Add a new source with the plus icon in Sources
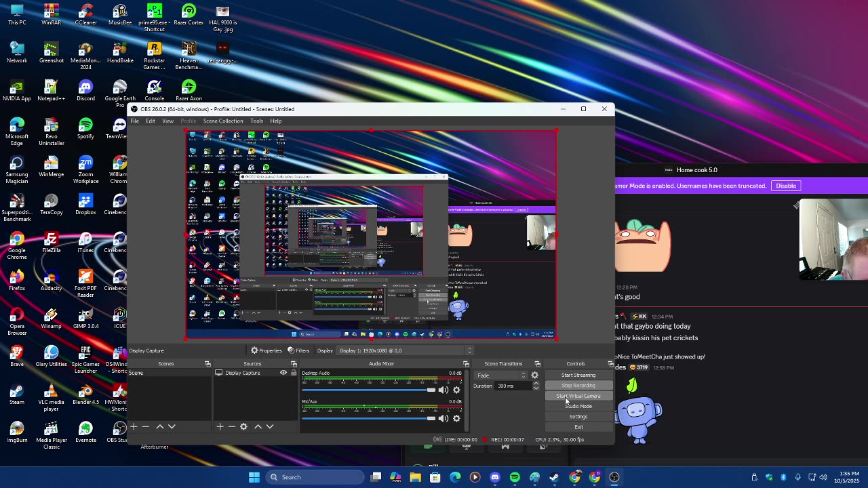This screenshot has height=488, width=868. 220,426
